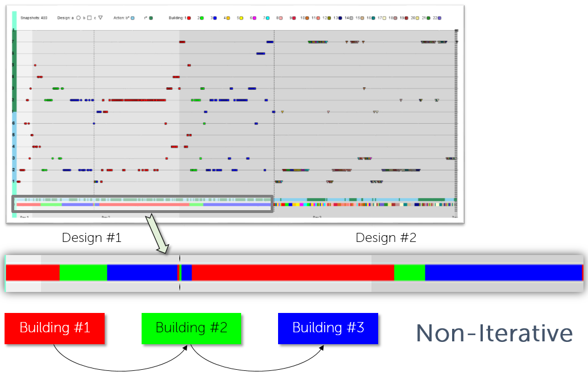Click the Design c triangle symbol
588x376 pixels.
click(x=101, y=18)
